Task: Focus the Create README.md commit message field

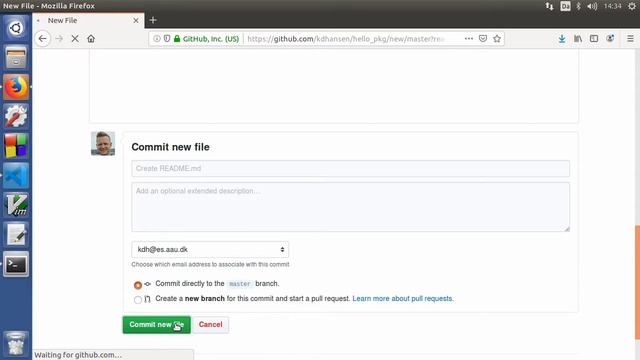Action: pyautogui.click(x=351, y=169)
